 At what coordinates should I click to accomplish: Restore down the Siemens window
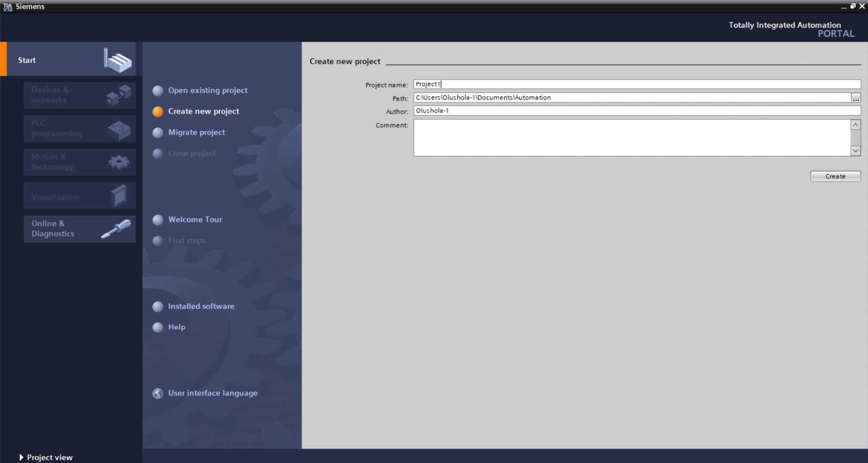coord(853,7)
